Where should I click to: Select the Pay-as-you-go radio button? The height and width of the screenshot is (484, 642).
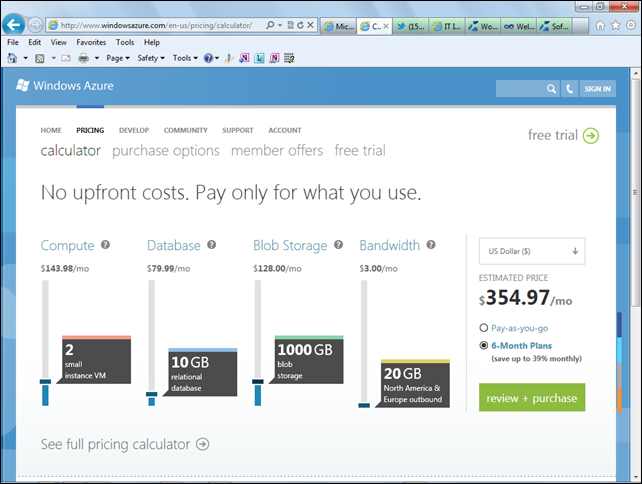[x=484, y=328]
